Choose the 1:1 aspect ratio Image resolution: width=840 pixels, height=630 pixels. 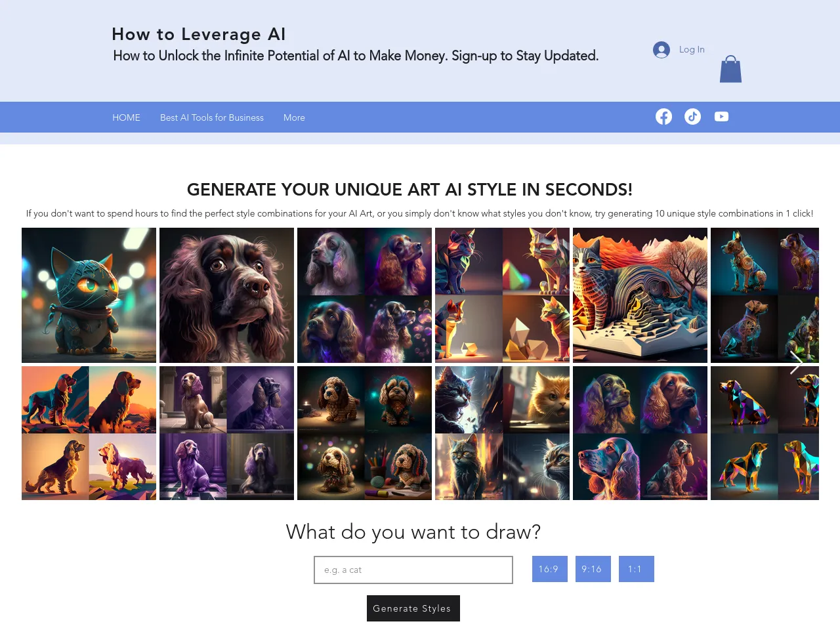pyautogui.click(x=636, y=569)
